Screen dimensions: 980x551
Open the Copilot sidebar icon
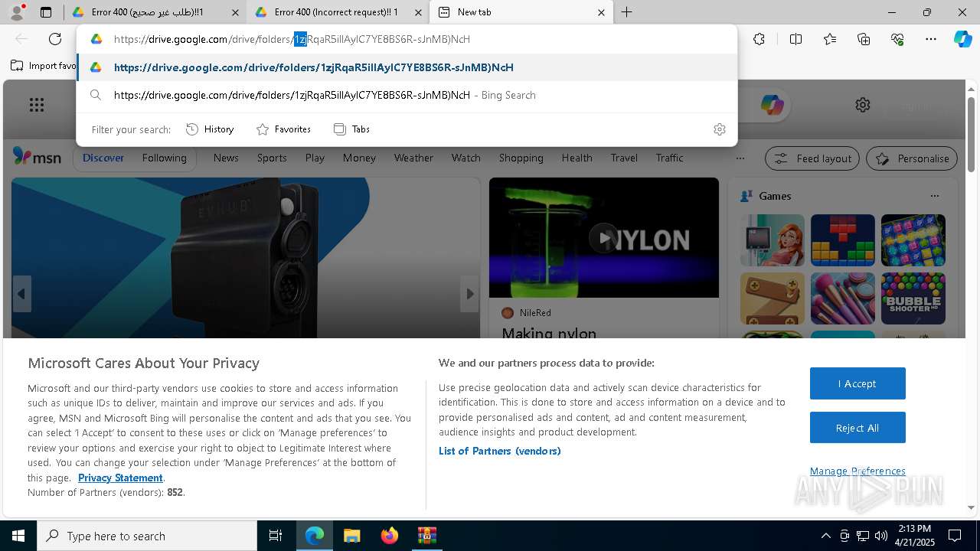[x=962, y=39]
